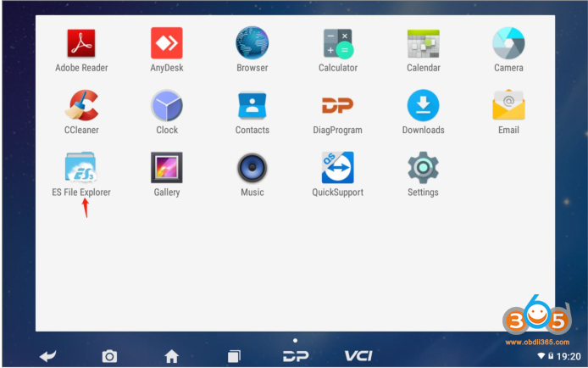The width and height of the screenshot is (588, 368).
Task: Open the Adobe Reader app
Action: pos(81,43)
